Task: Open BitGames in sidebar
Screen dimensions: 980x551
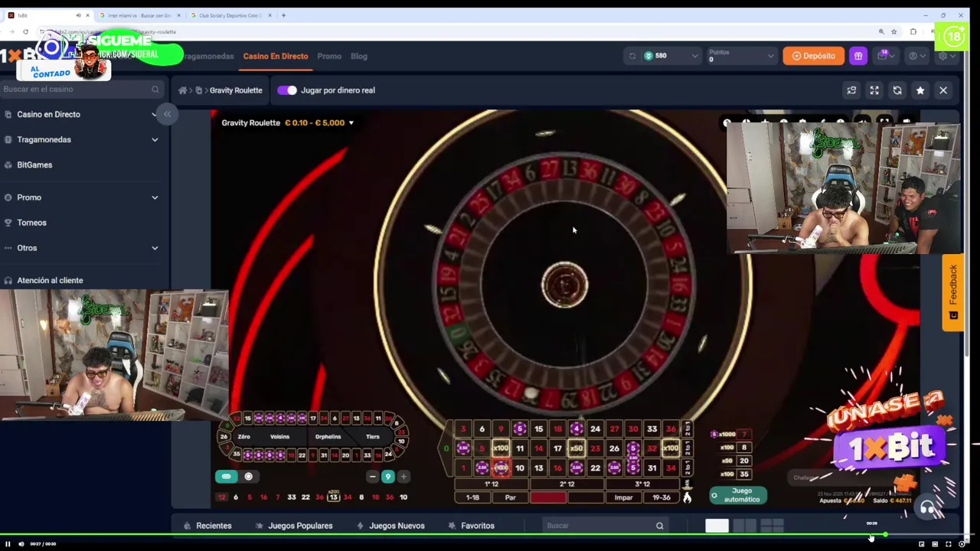Action: click(x=34, y=165)
